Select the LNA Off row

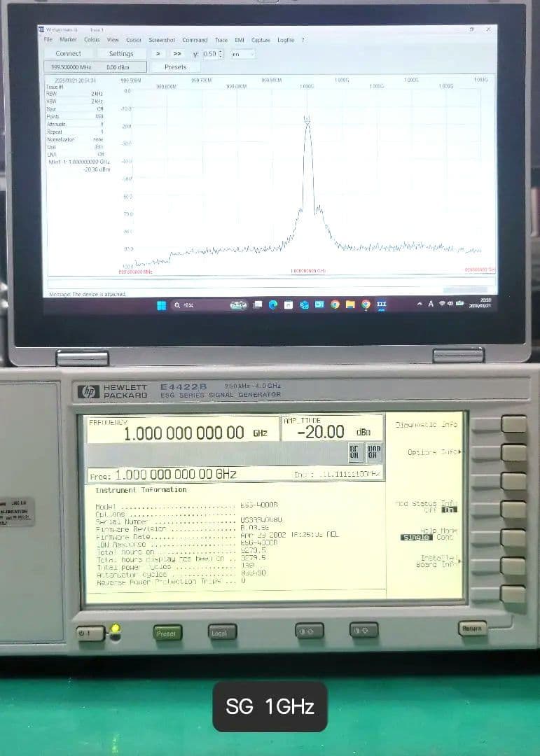click(75, 154)
